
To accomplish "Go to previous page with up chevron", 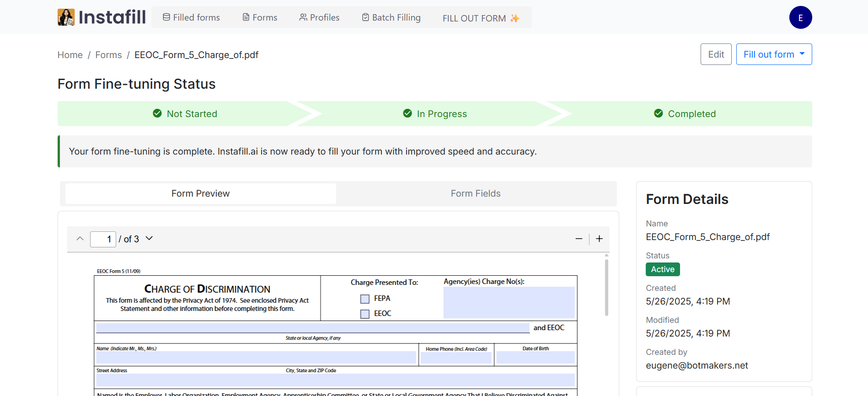I will coord(80,239).
